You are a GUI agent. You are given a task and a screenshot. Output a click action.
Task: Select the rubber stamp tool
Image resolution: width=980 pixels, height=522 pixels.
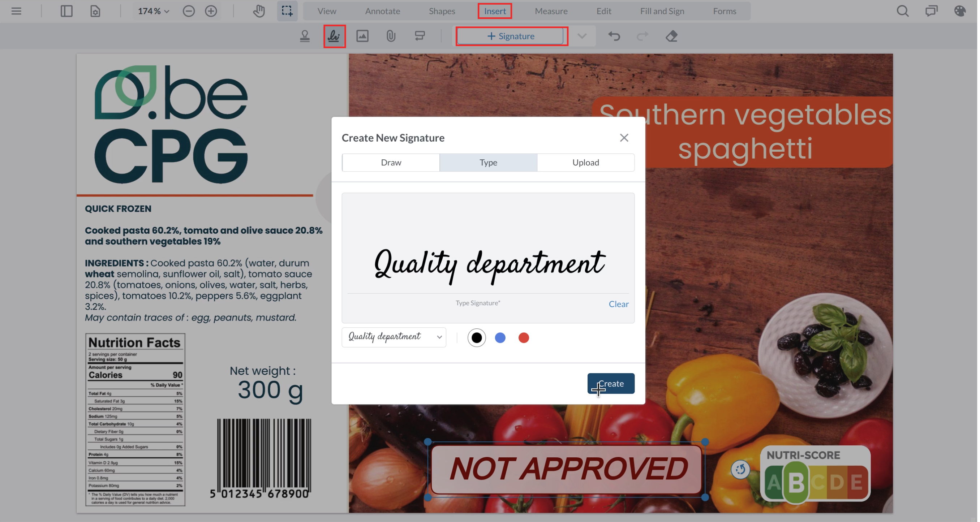tap(305, 36)
